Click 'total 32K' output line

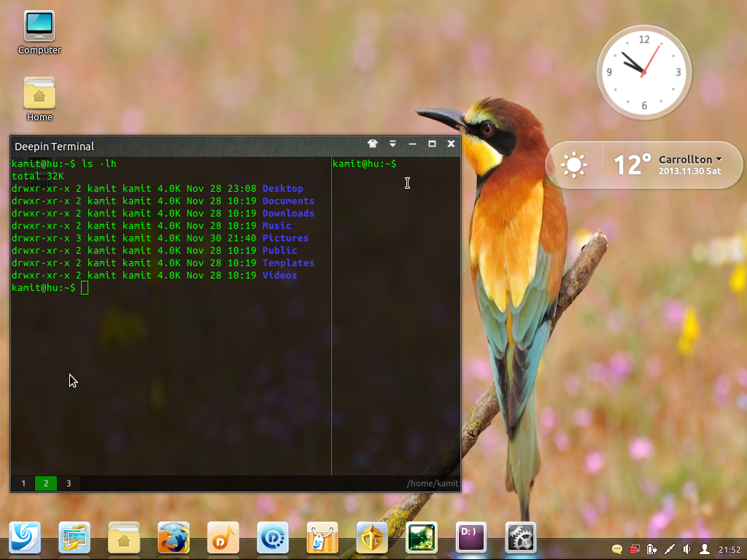point(38,176)
